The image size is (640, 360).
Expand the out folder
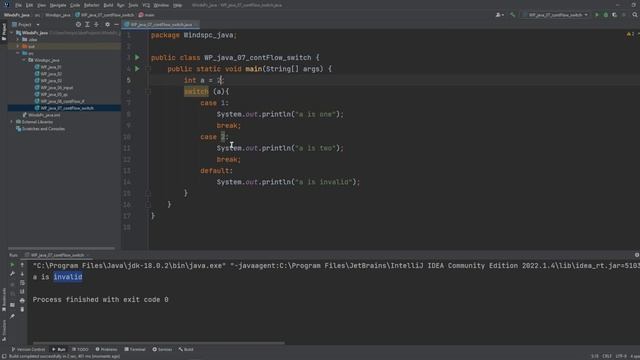(18, 47)
